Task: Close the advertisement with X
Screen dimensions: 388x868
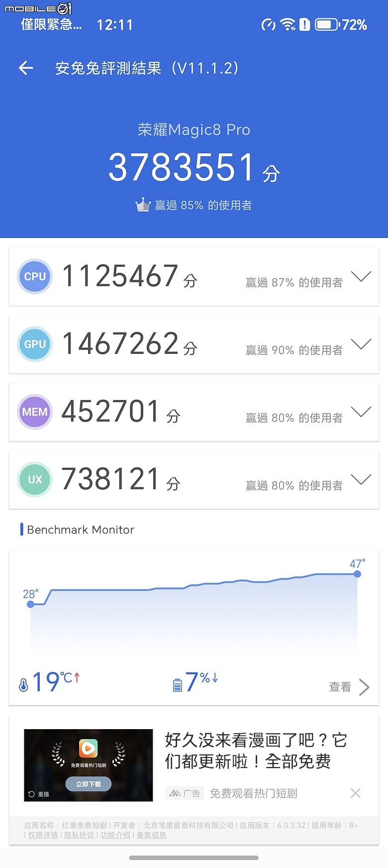Action: coord(355,793)
